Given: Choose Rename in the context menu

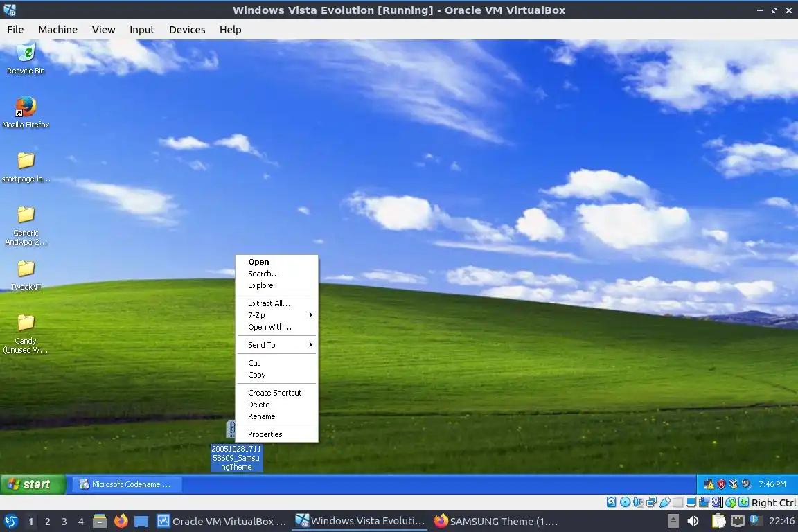Looking at the screenshot, I should [x=277, y=416].
